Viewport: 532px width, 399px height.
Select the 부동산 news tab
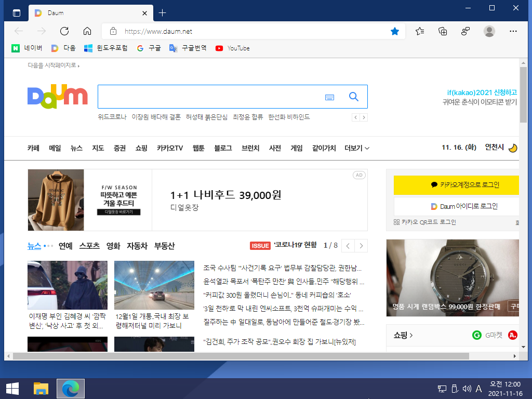165,246
